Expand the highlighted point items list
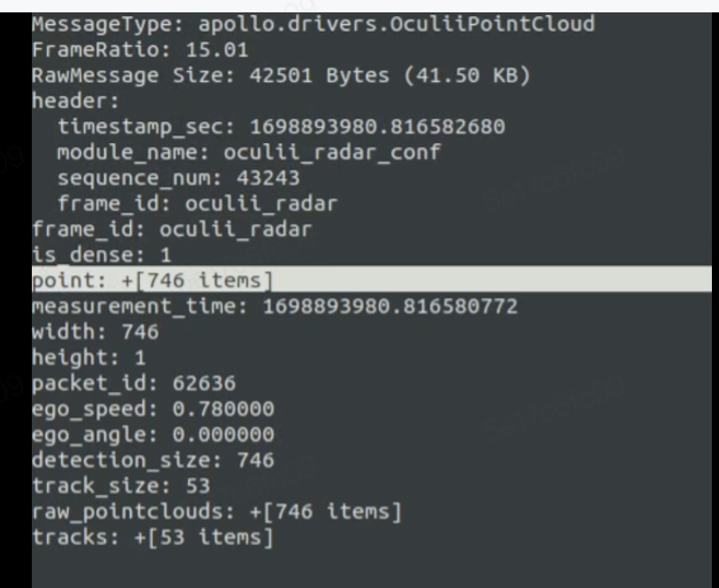The height and width of the screenshot is (588, 719). coord(152,282)
